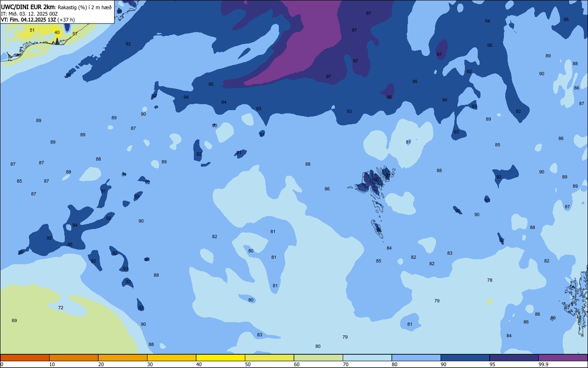The image size is (588, 368).
Task: Click the map value '69' in the green area
Action: 14,321
